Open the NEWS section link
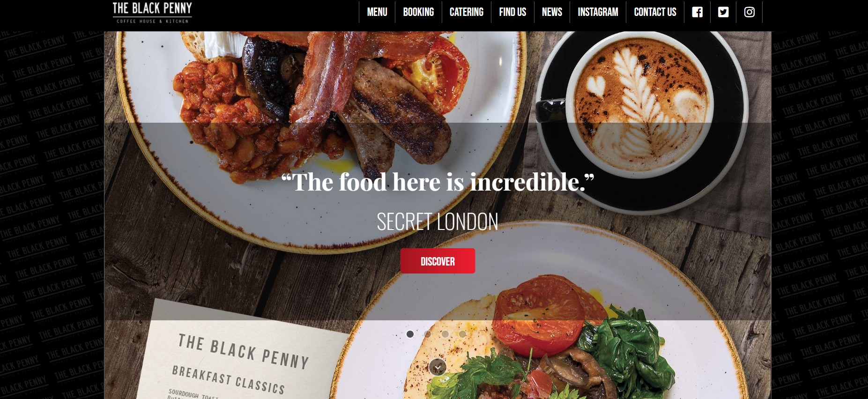The width and height of the screenshot is (868, 399). [x=552, y=12]
